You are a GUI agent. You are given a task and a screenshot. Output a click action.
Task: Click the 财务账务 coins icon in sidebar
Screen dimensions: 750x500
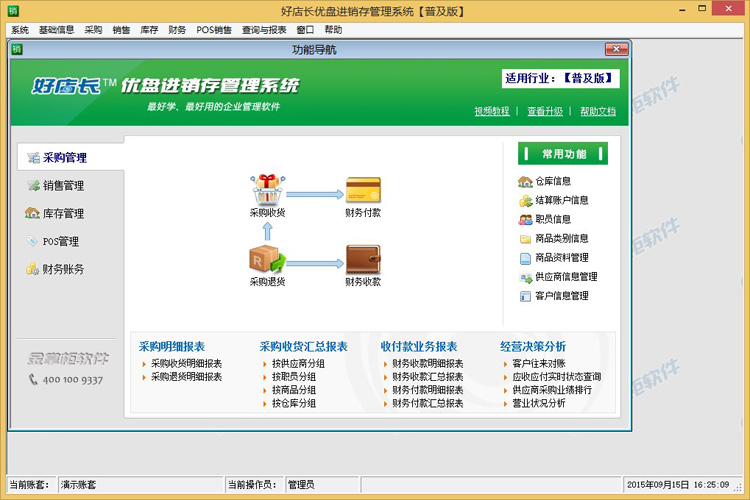pyautogui.click(x=33, y=269)
